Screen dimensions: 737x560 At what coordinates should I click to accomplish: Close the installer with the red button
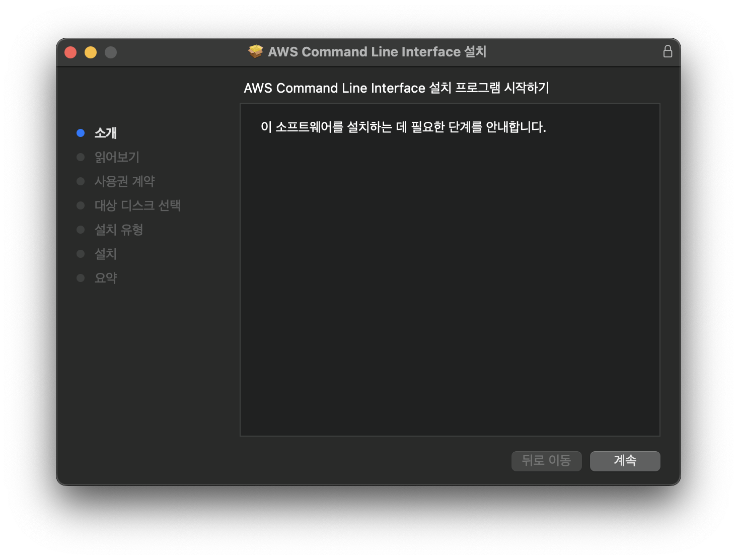pyautogui.click(x=70, y=52)
